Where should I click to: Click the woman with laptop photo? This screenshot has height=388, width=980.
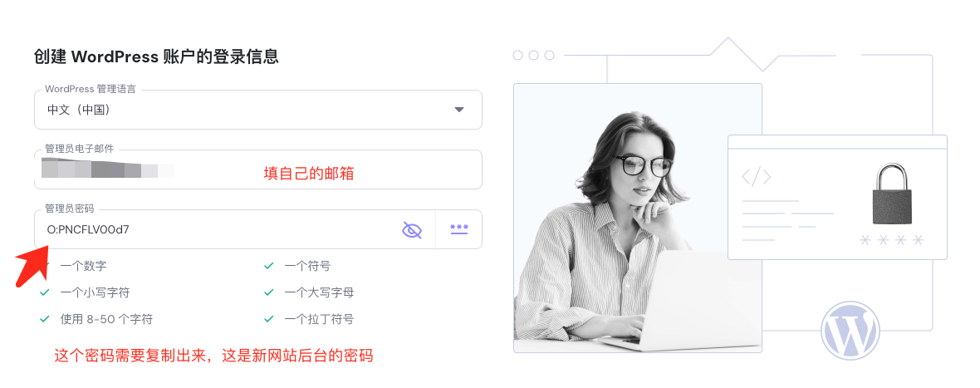point(638,218)
